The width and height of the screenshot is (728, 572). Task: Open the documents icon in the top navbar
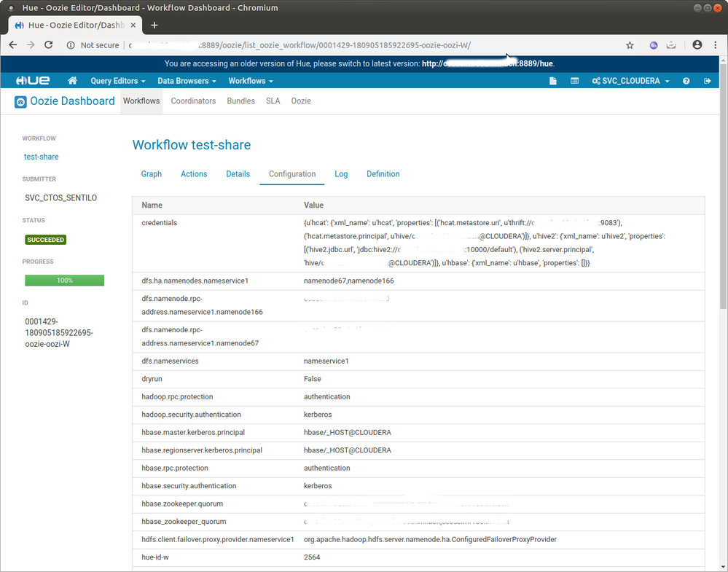[552, 81]
